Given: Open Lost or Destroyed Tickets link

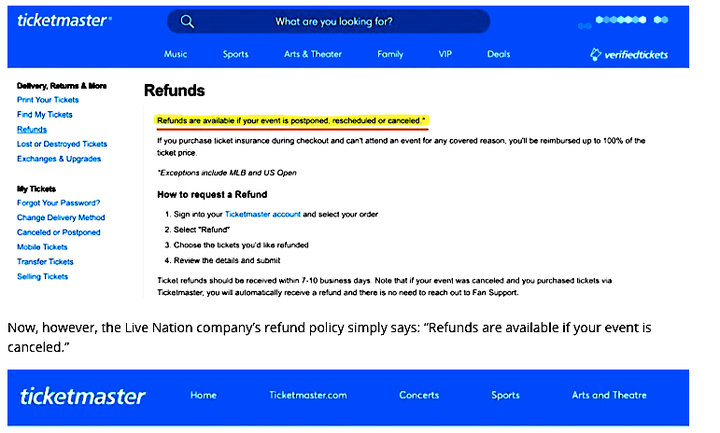Looking at the screenshot, I should pos(62,144).
